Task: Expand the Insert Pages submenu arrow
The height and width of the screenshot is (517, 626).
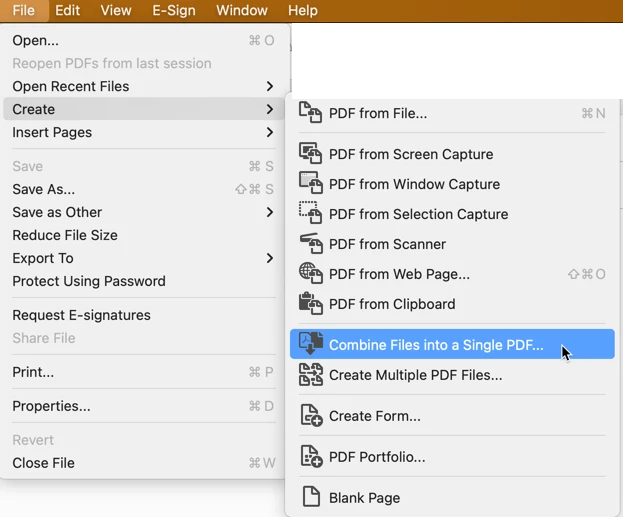Action: click(x=270, y=132)
